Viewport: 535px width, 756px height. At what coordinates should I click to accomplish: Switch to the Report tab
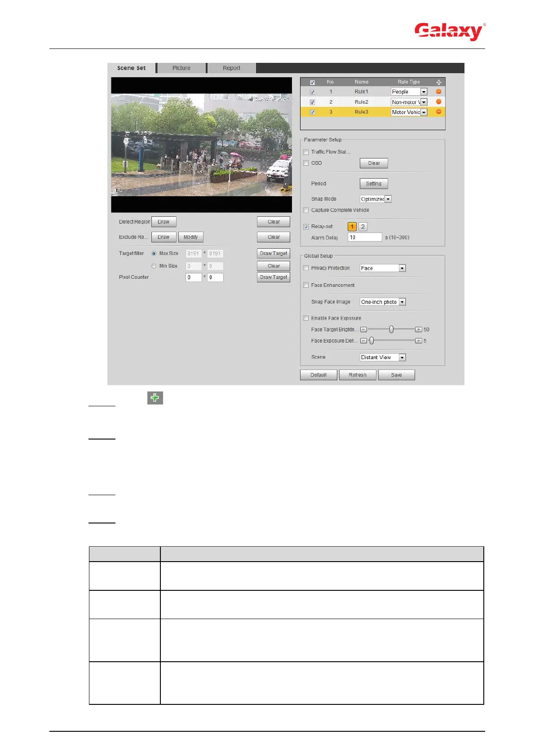(x=232, y=68)
